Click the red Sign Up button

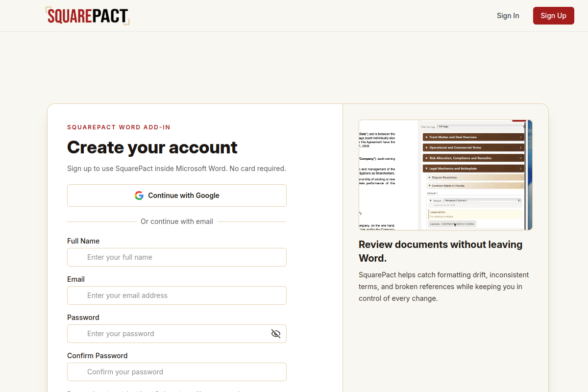(x=553, y=16)
